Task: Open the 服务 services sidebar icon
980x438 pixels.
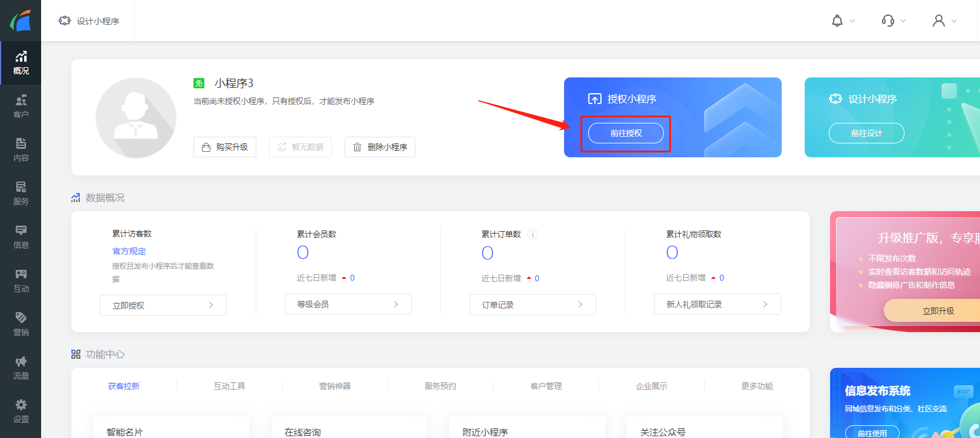Action: pos(21,194)
